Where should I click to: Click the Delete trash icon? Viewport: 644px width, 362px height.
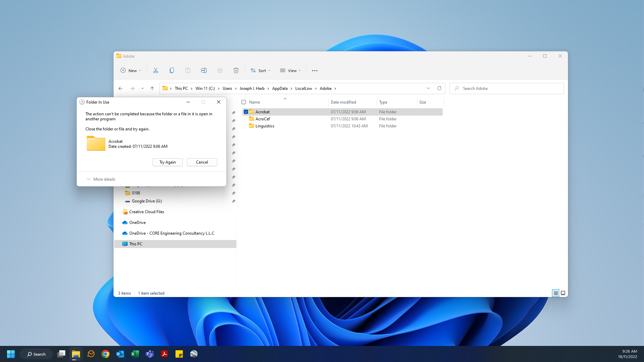tap(236, 70)
